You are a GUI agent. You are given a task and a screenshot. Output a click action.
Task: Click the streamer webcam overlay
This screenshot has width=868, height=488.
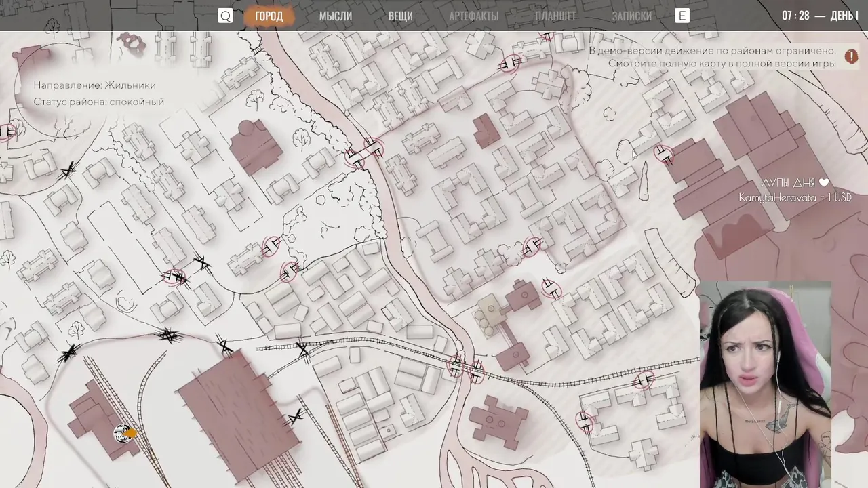765,384
